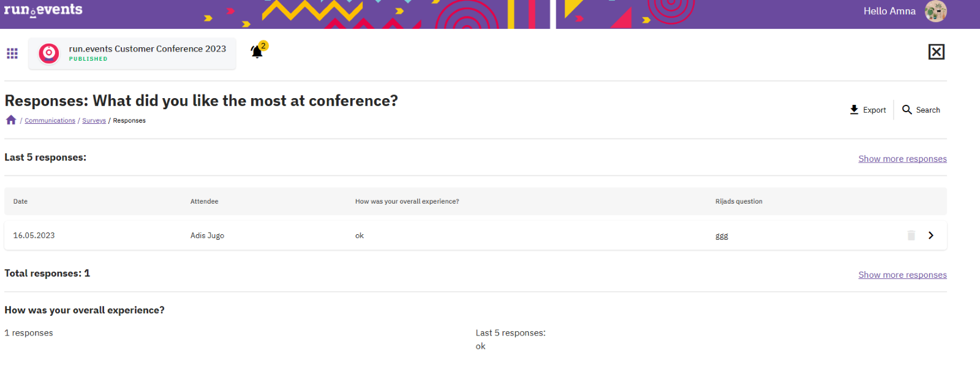Click the home breadcrumb icon
Image resolution: width=980 pixels, height=371 pixels.
pos(11,120)
